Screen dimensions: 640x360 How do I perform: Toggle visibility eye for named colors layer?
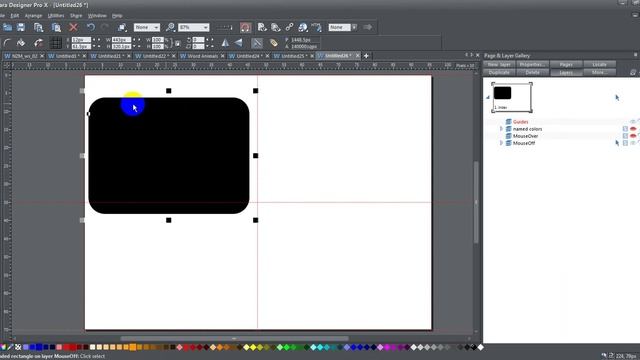(633, 129)
